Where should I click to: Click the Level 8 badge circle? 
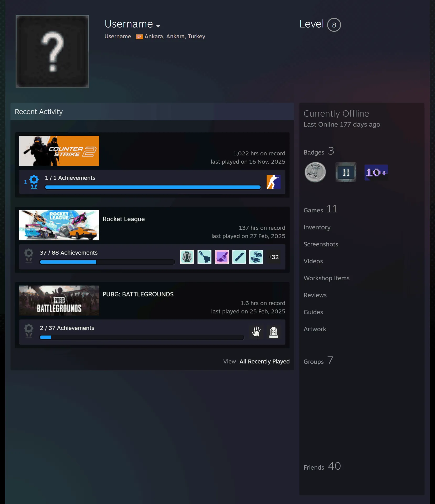tap(334, 25)
